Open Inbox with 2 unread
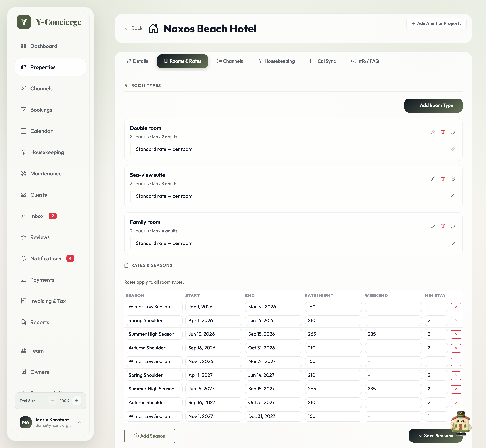486x448 pixels. point(50,216)
